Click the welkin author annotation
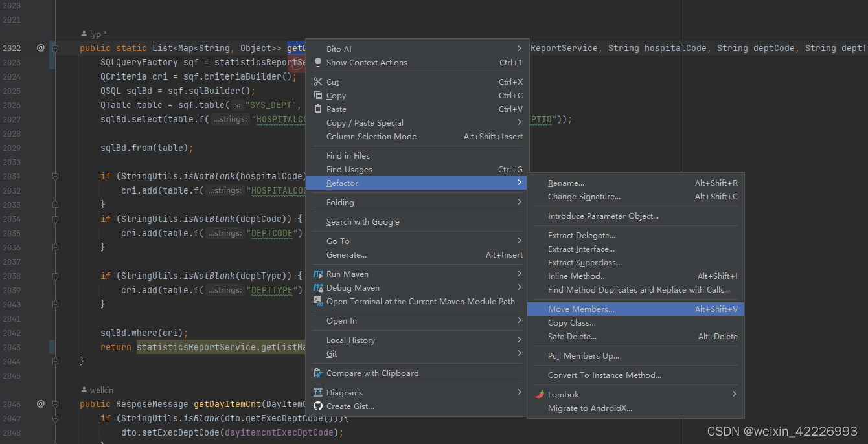 [100, 390]
